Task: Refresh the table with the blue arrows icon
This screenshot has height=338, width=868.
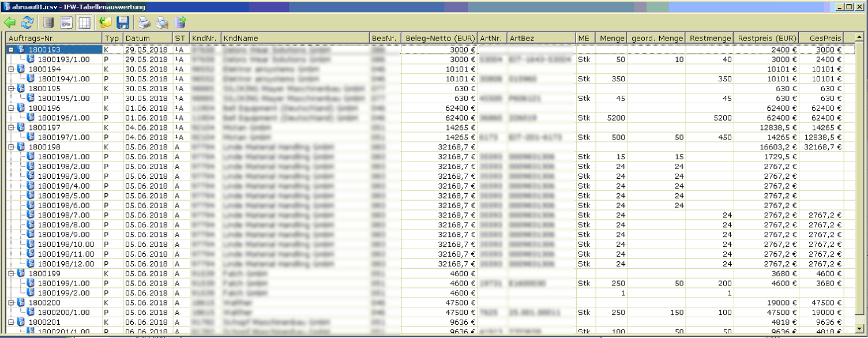Action: coord(27,22)
